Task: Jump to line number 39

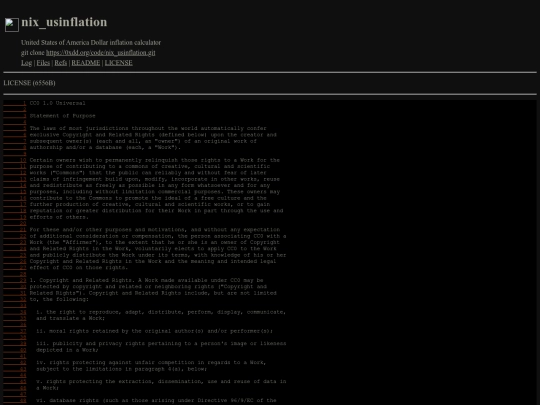Action: [x=15, y=344]
